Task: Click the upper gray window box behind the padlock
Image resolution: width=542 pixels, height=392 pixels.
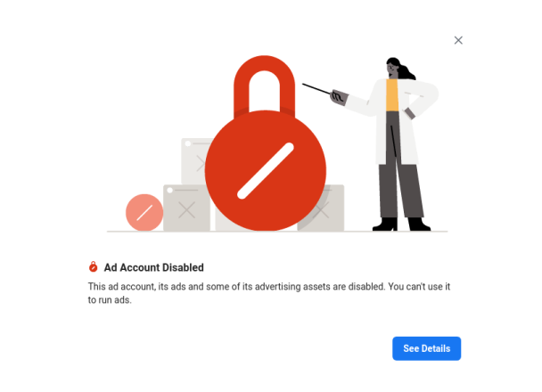Action: point(195,161)
